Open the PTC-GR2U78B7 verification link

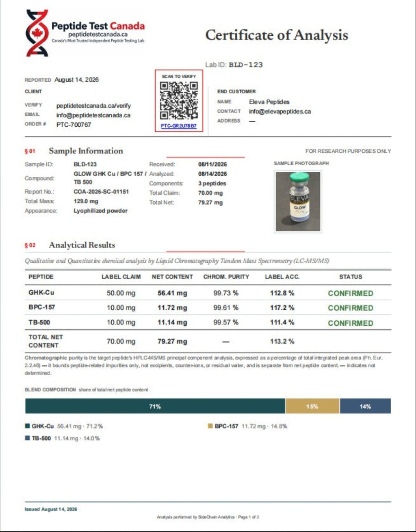coord(179,126)
